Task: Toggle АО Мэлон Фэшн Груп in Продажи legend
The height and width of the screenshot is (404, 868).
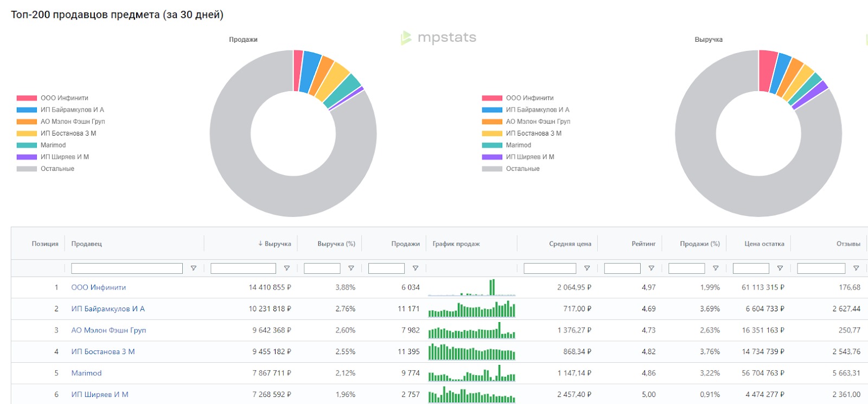Action: pyautogui.click(x=61, y=121)
